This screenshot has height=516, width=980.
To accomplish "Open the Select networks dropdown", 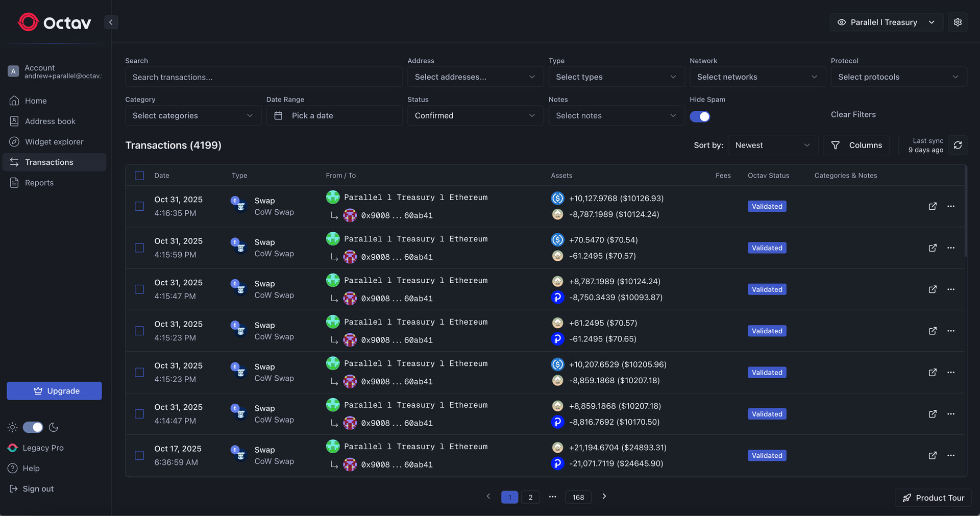I will coord(757,77).
